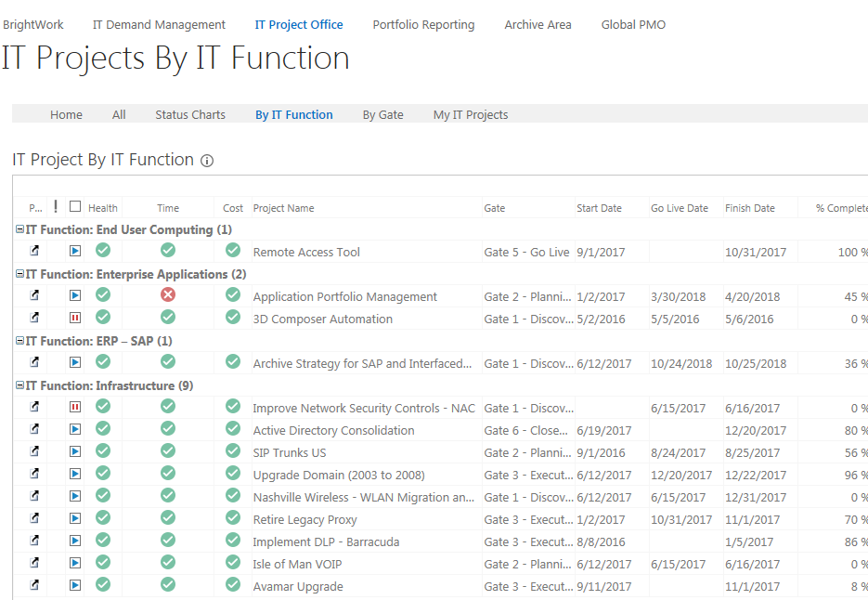The height and width of the screenshot is (600, 868).
Task: Click the play status icon for Remote Access Tool
Action: pyautogui.click(x=75, y=251)
